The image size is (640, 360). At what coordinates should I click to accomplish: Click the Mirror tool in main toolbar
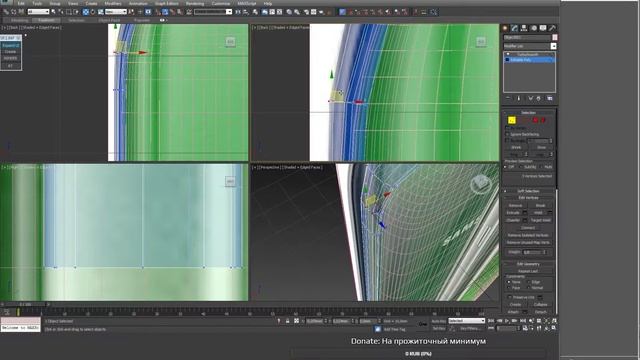pyautogui.click(x=238, y=12)
